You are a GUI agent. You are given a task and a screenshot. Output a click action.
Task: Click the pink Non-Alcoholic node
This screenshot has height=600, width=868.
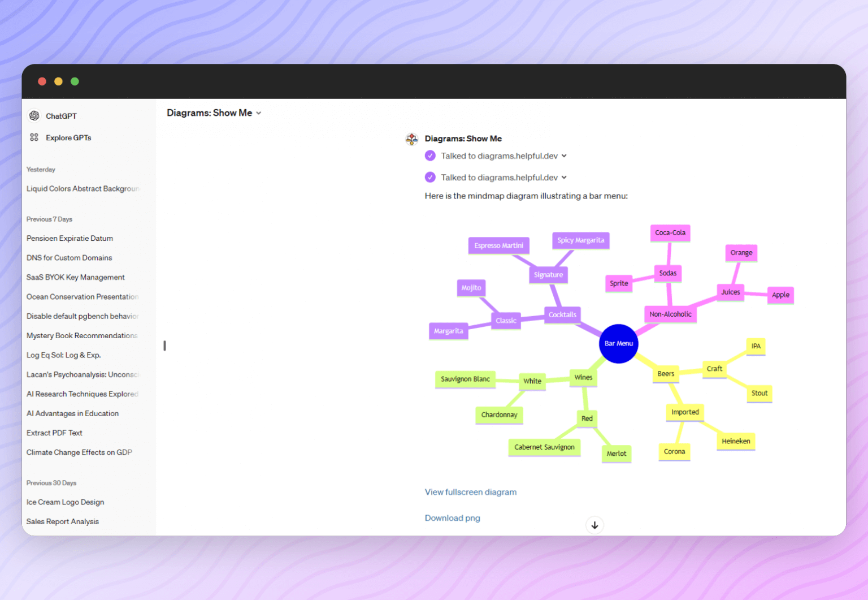(x=670, y=314)
